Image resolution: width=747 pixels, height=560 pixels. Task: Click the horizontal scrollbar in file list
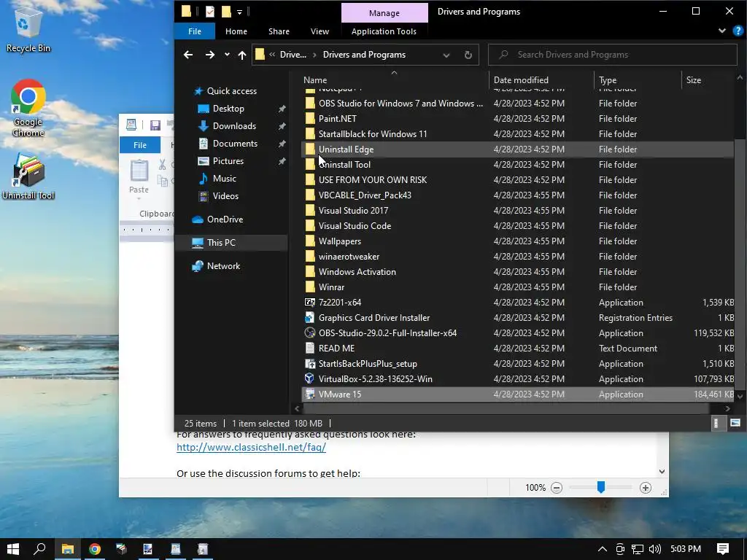(506, 408)
